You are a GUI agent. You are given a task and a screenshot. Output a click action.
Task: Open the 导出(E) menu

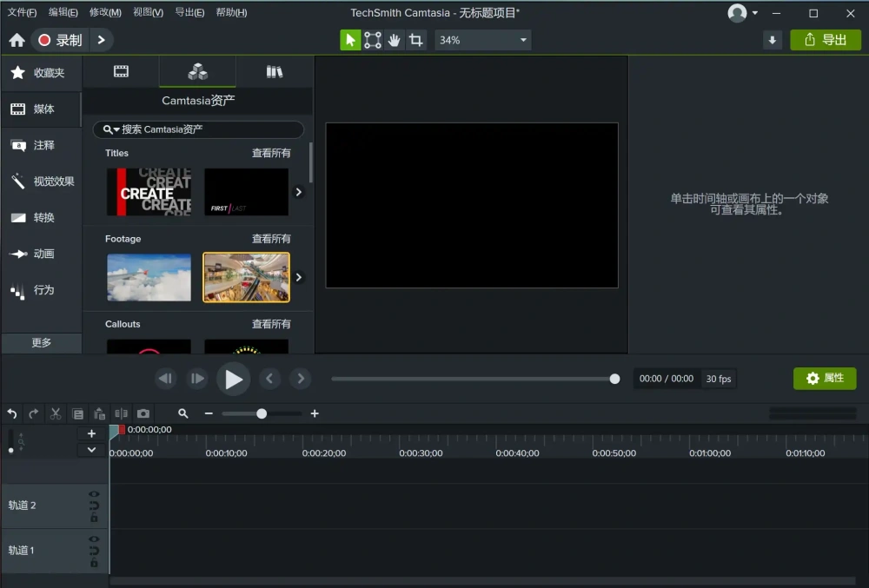point(189,12)
